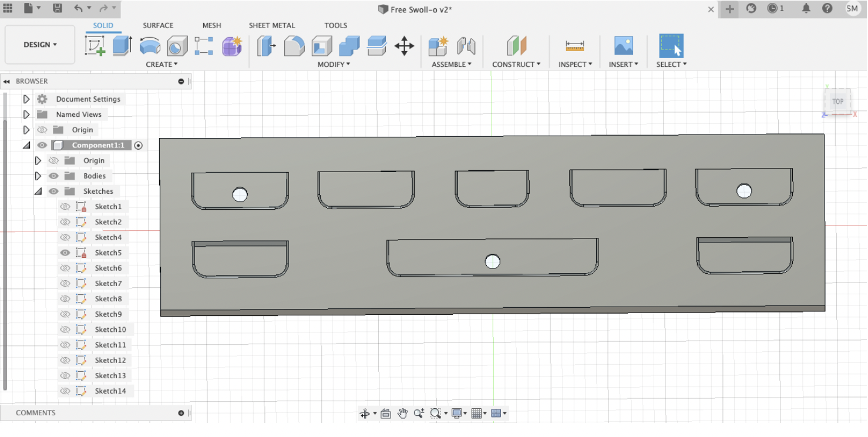Select the Create Sketch tool icon

[95, 46]
